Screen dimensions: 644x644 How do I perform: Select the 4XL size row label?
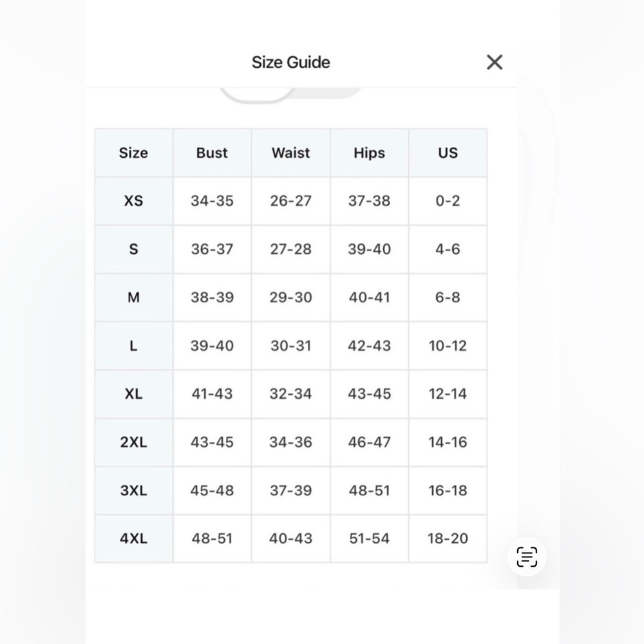coord(133,538)
